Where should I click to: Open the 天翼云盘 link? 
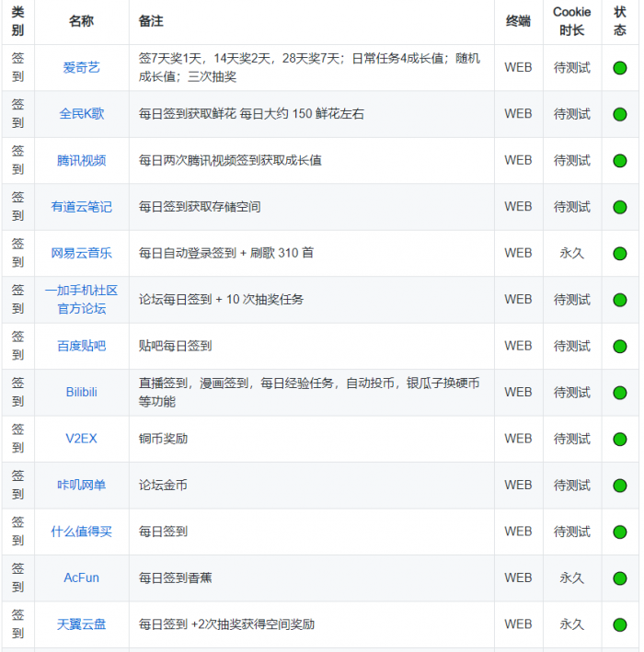(82, 624)
